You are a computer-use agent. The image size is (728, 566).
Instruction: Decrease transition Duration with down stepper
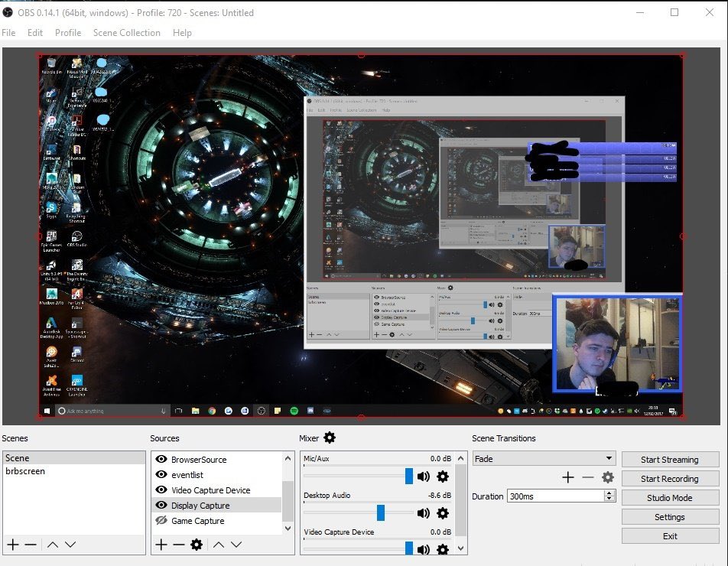(x=609, y=499)
